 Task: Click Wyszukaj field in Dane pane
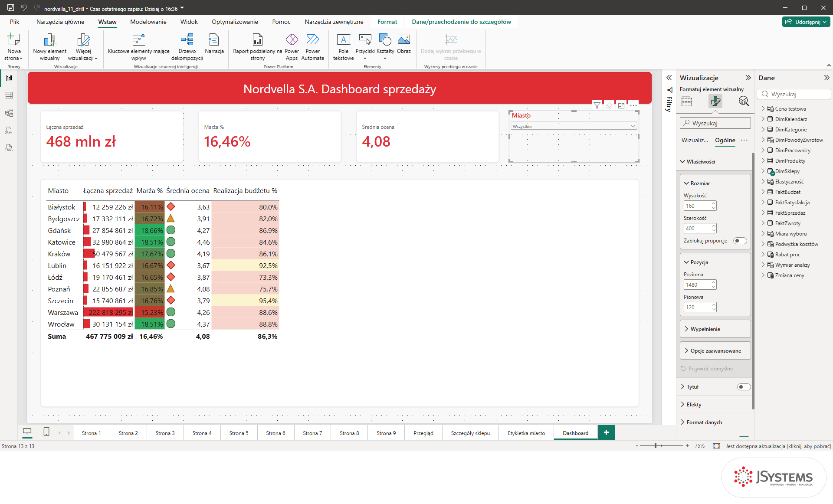tap(794, 94)
